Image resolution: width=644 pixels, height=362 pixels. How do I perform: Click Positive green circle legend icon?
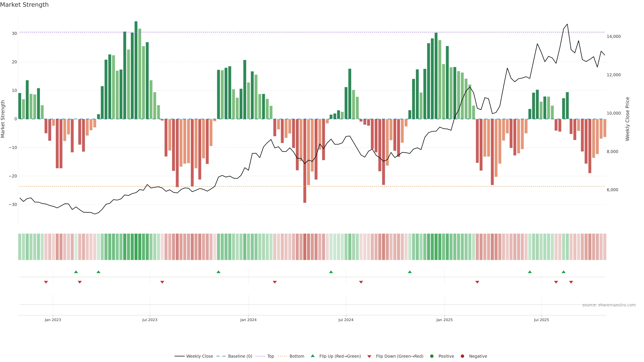pyautogui.click(x=432, y=356)
